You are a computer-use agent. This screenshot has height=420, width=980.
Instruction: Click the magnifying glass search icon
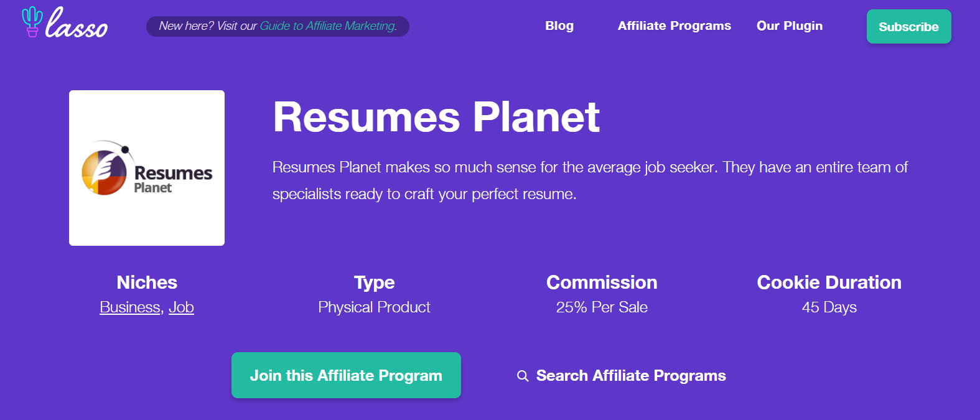pos(523,376)
